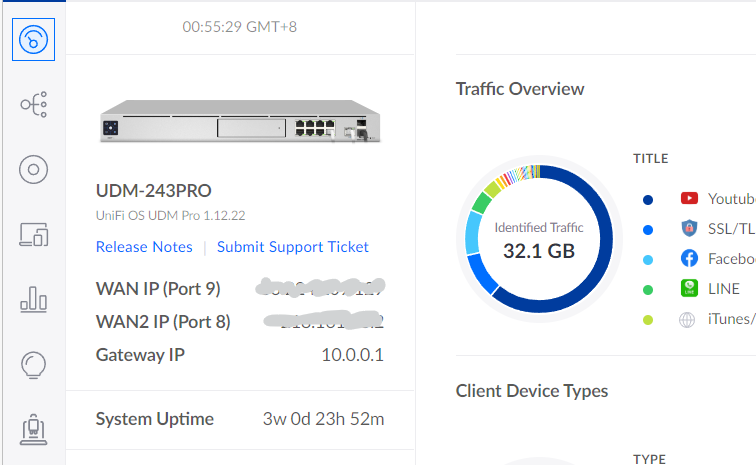Viewport: 756px width, 465px height.
Task: Click the SSL/TLS shield lock icon
Action: [x=689, y=229]
